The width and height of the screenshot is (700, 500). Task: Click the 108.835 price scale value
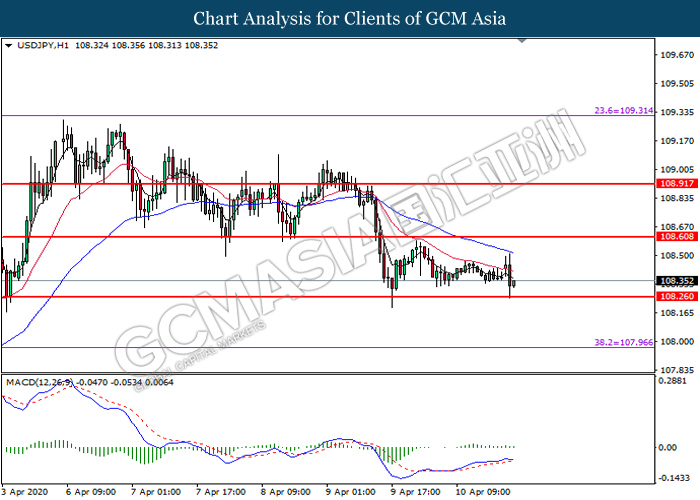(x=677, y=198)
